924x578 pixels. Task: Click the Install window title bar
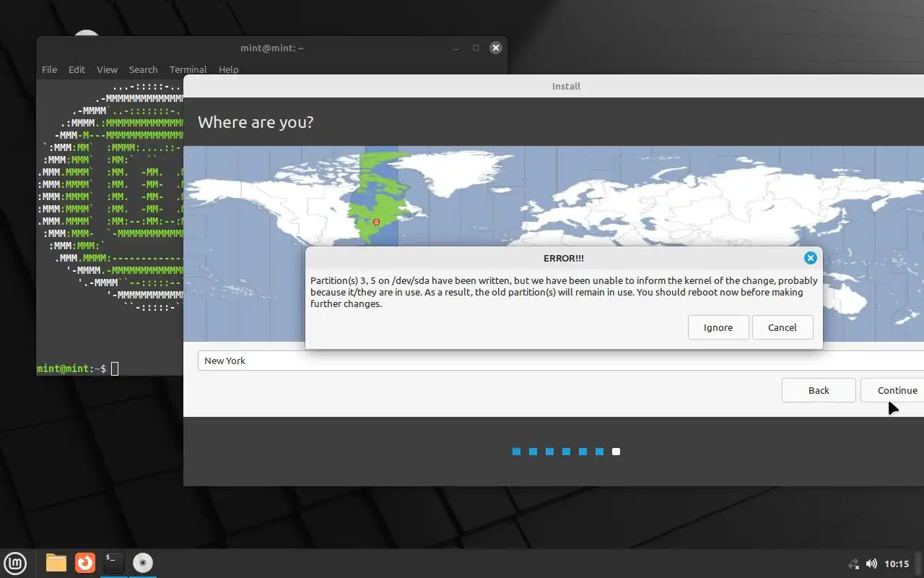point(554,86)
